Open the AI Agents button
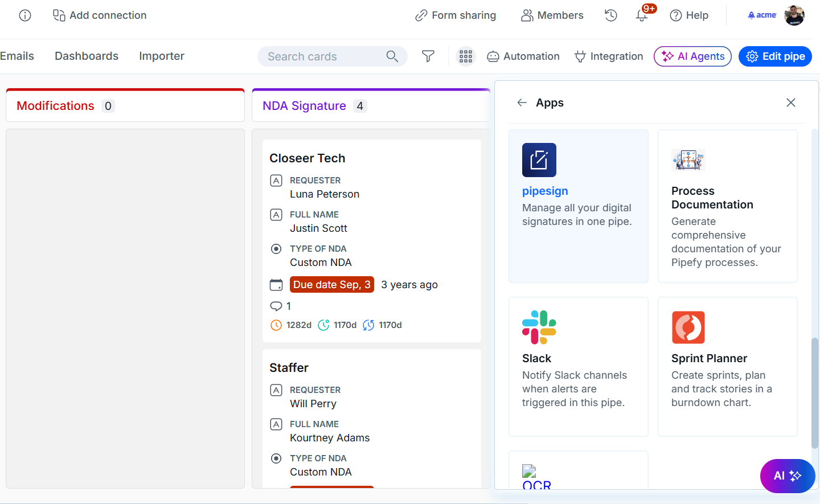Image resolution: width=820 pixels, height=504 pixels. click(x=692, y=56)
